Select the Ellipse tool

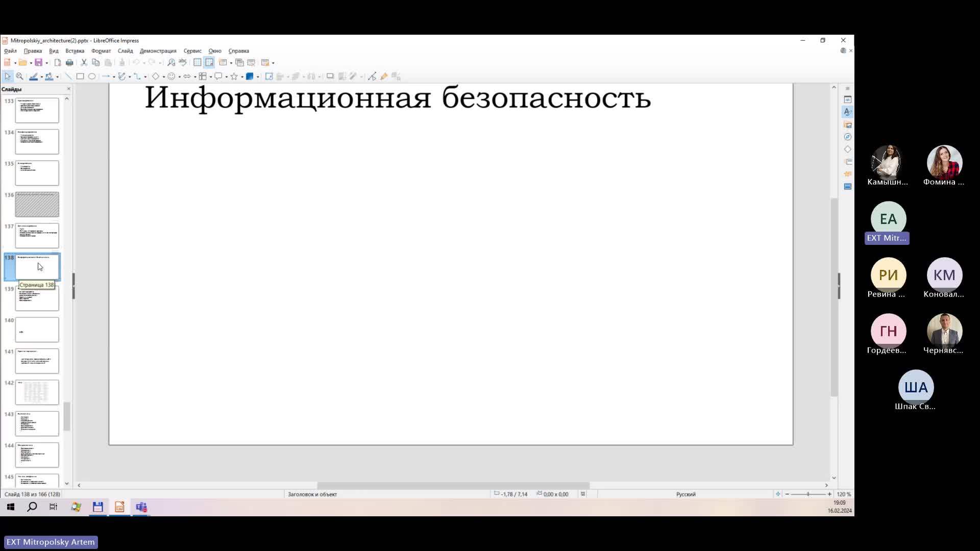coord(92,77)
